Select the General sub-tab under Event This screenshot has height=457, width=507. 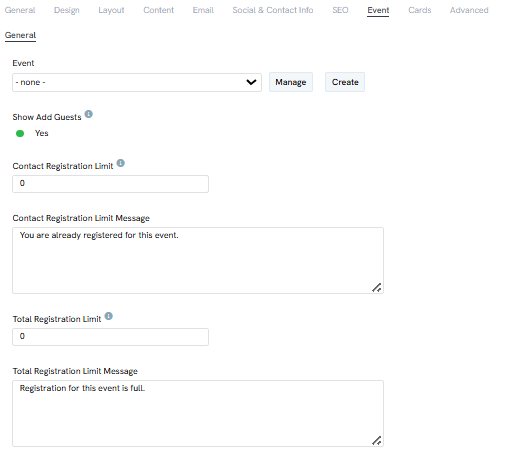(x=20, y=35)
